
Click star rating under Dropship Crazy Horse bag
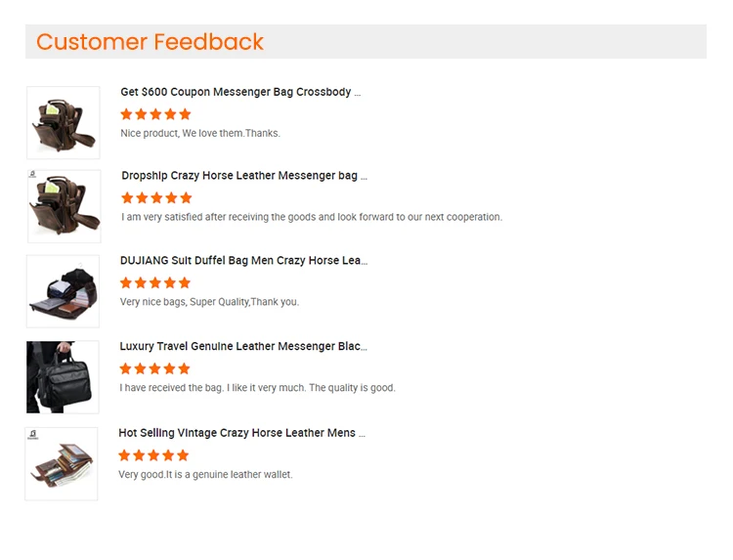(x=156, y=198)
